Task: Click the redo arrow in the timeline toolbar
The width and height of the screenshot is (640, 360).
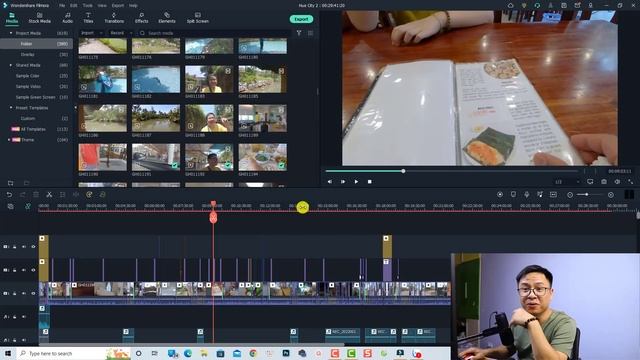Action: pyautogui.click(x=22, y=195)
